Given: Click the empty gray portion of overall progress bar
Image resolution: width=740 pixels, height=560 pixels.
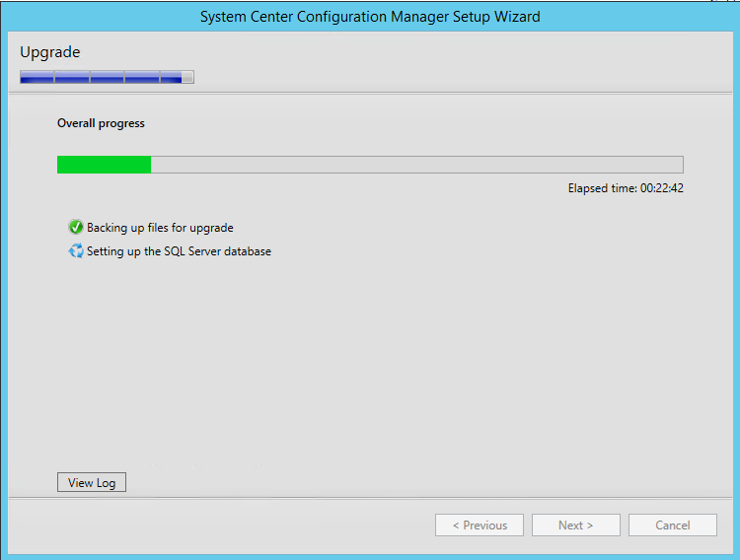Looking at the screenshot, I should tap(414, 165).
